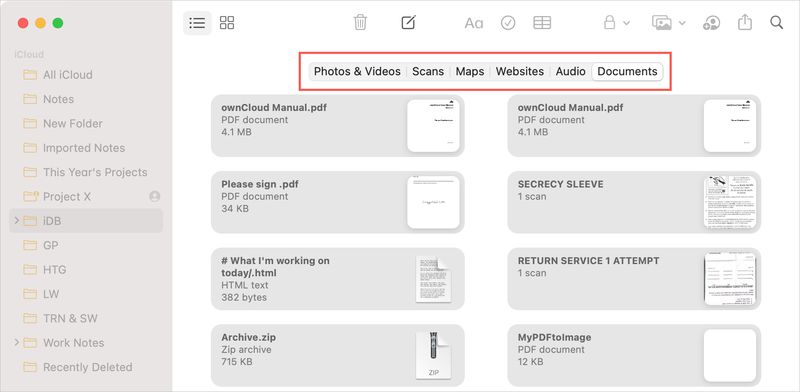Screen dimensions: 800x392
Task: Click the SECRECY SLEEVE scan thumbnail
Action: 730,202
